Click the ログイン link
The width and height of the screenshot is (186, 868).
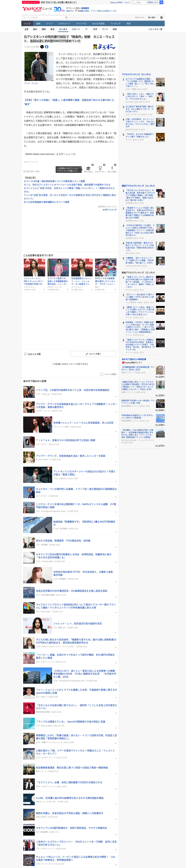click(70, 11)
